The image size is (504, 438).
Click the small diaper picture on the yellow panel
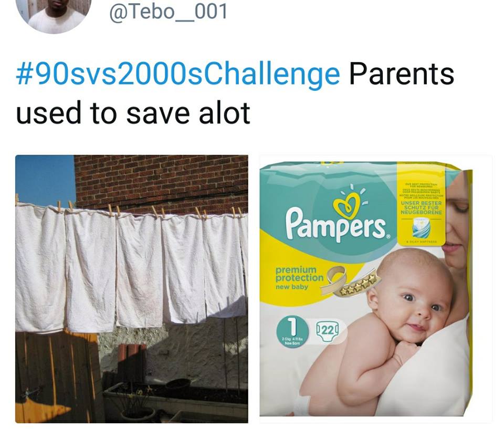coord(422,227)
